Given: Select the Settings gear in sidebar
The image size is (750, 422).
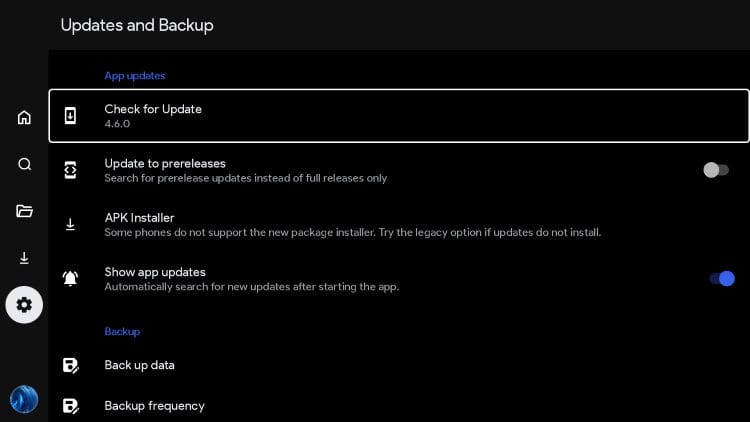Looking at the screenshot, I should tap(24, 305).
